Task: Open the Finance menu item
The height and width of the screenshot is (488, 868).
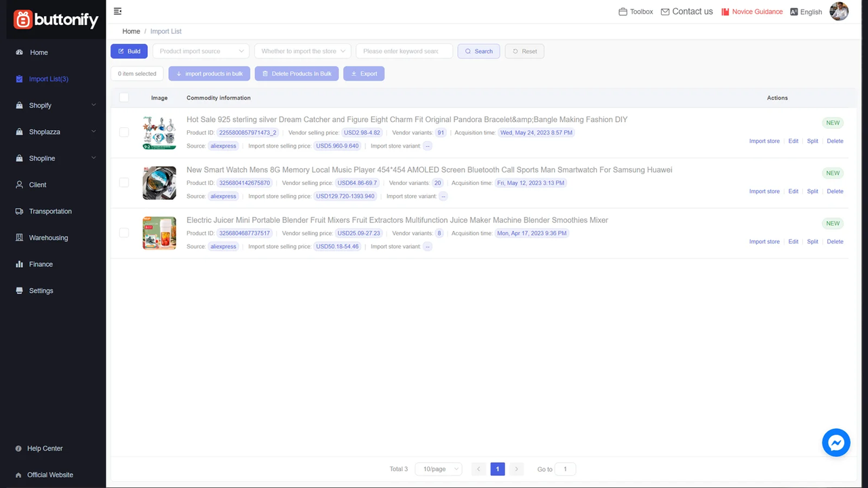Action: click(x=41, y=264)
